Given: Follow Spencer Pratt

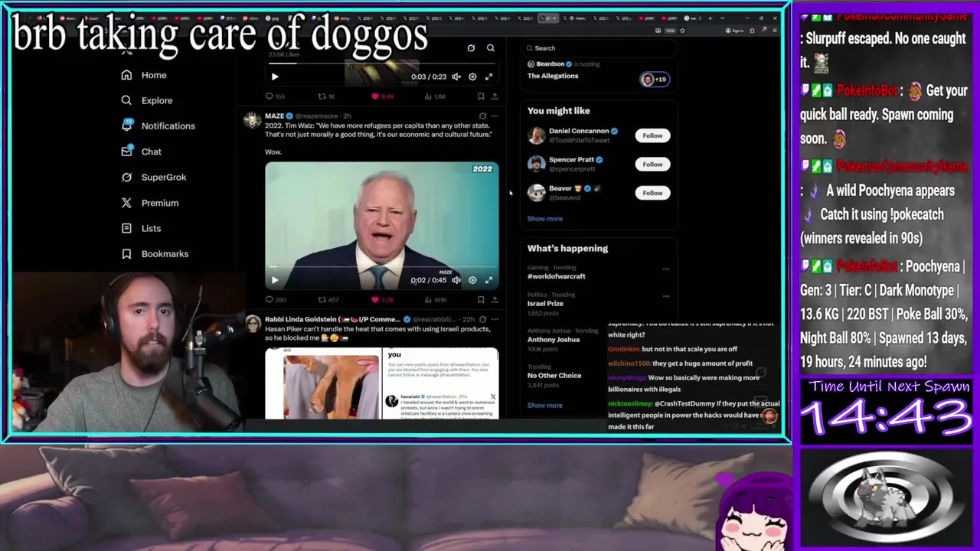Looking at the screenshot, I should (652, 164).
